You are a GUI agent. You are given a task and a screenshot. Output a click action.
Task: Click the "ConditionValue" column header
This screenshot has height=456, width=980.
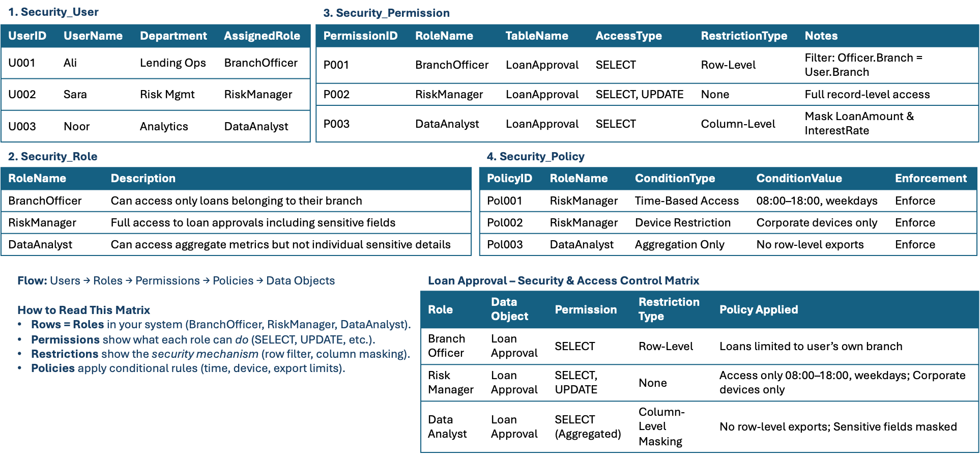pyautogui.click(x=799, y=178)
